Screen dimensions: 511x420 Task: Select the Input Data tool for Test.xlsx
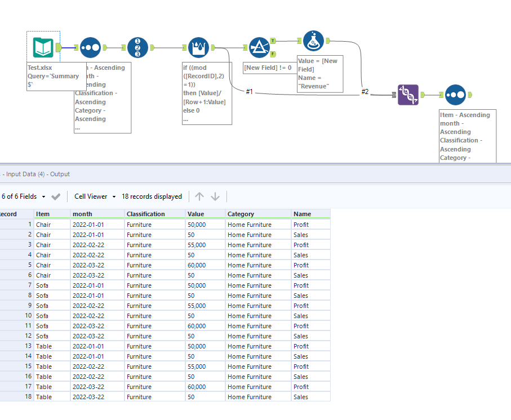(43, 47)
